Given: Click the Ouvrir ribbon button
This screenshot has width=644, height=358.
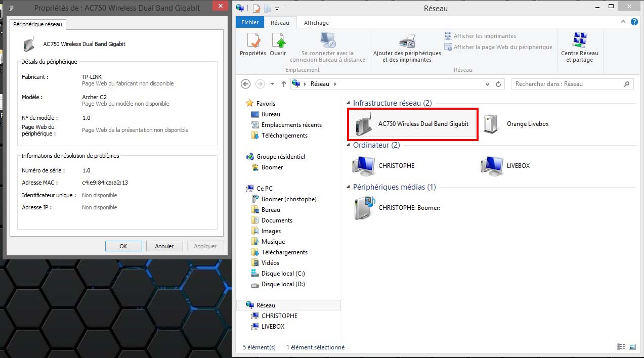Looking at the screenshot, I should tap(278, 44).
